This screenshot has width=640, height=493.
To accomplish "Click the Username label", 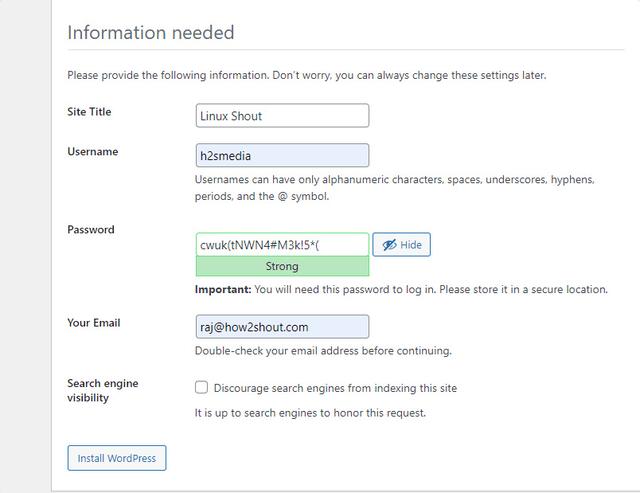I will click(92, 152).
